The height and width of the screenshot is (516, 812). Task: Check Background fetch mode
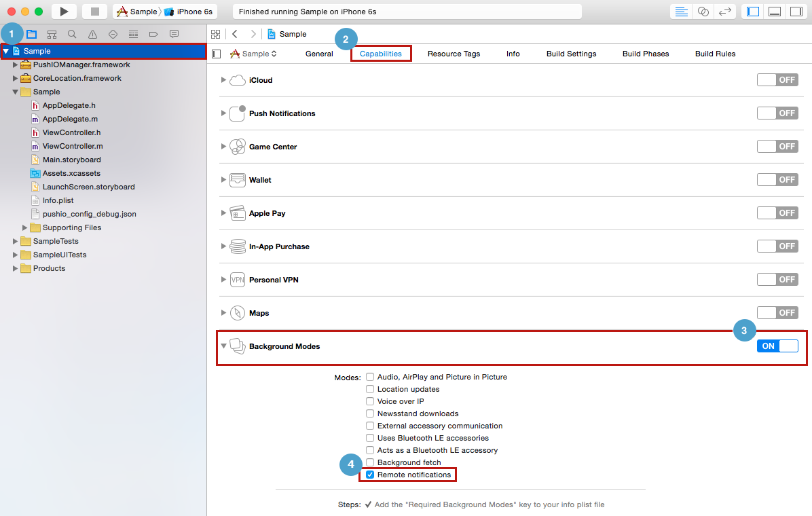click(x=370, y=462)
